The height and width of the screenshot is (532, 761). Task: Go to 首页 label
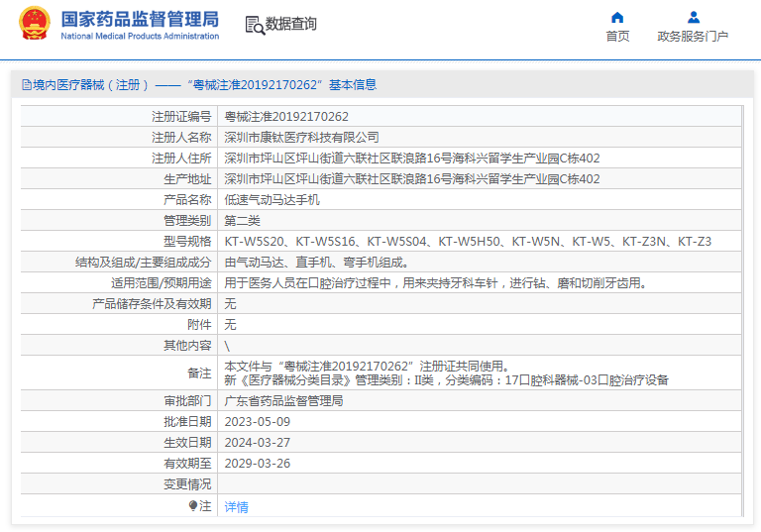click(x=617, y=37)
